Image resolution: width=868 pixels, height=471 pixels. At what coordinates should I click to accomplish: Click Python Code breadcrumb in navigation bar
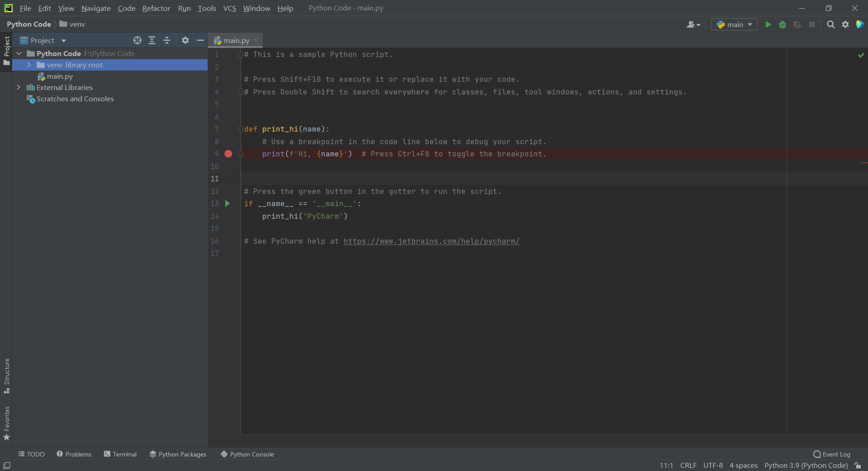[29, 24]
